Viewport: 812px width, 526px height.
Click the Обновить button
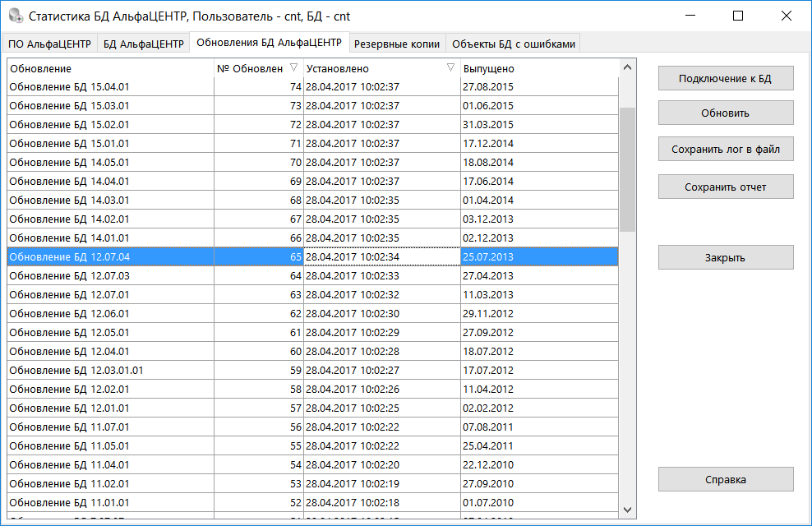point(726,113)
